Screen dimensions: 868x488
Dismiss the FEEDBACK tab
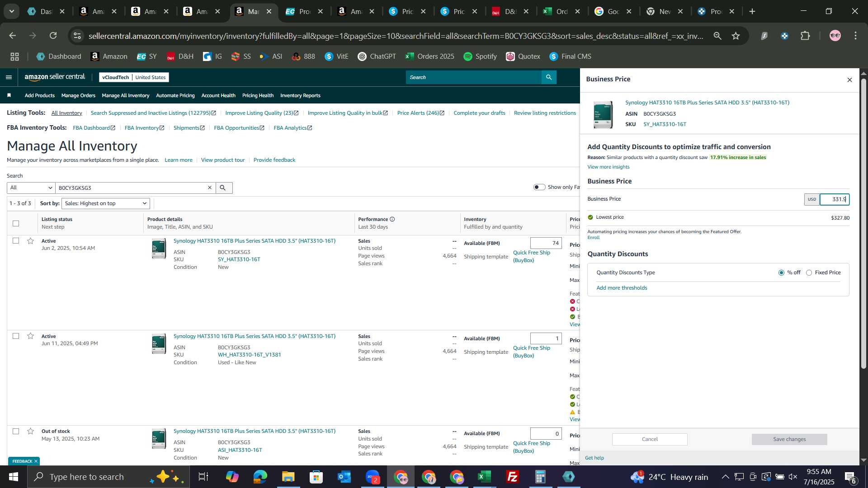(36, 461)
